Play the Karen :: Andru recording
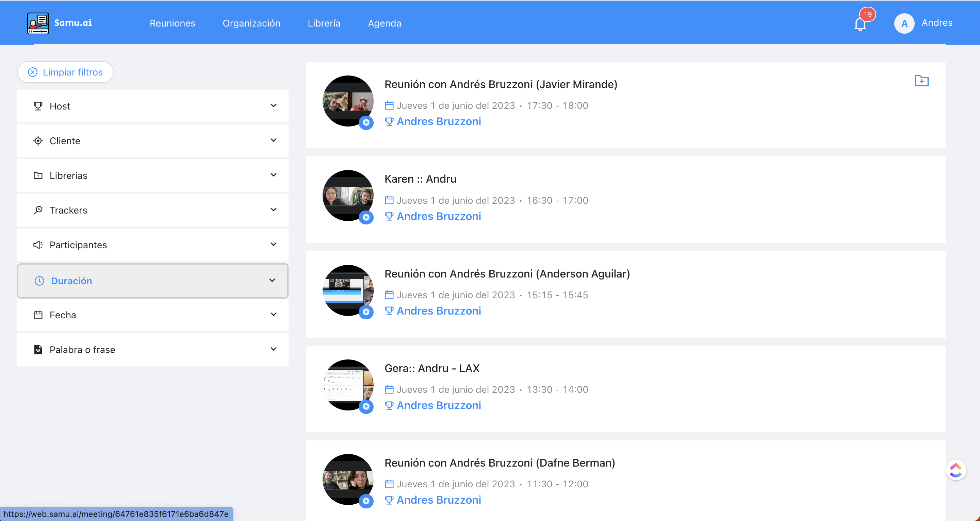 pyautogui.click(x=366, y=218)
